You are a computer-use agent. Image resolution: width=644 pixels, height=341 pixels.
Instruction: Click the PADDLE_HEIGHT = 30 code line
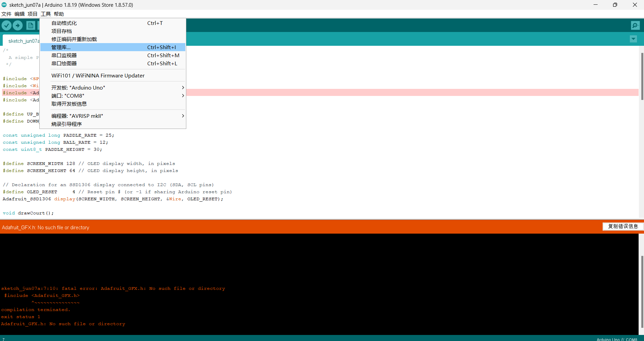coord(52,149)
